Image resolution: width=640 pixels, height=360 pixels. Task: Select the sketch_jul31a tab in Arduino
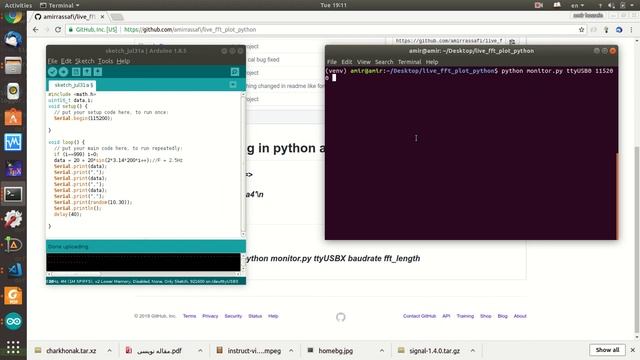[x=73, y=85]
